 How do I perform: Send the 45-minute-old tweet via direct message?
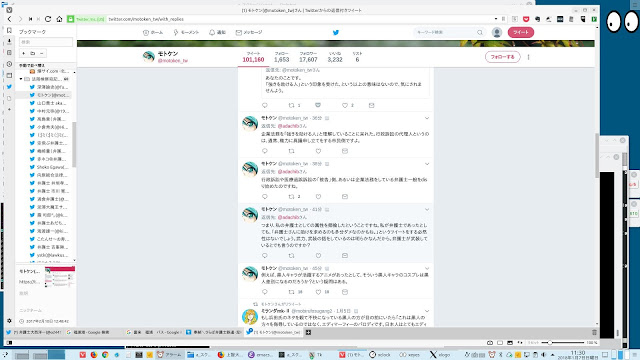[x=345, y=292]
